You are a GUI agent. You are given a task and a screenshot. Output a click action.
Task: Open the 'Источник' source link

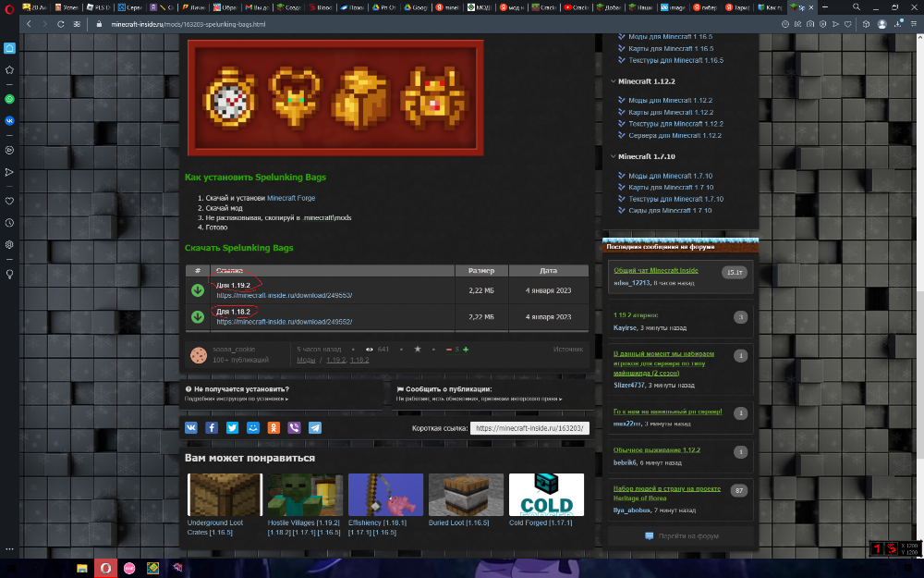pos(568,350)
